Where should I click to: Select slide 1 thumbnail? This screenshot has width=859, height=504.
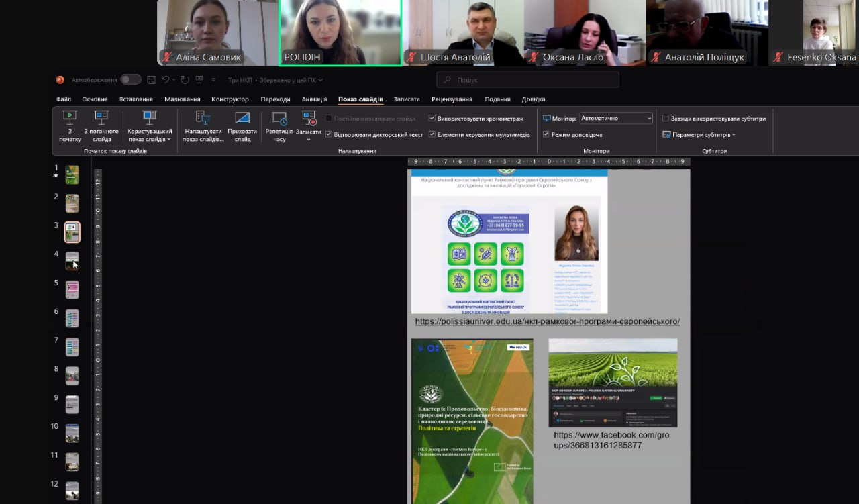pos(72,175)
